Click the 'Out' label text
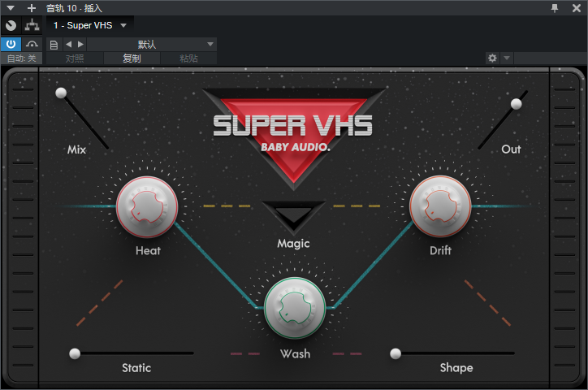The width and height of the screenshot is (588, 390). [x=511, y=149]
